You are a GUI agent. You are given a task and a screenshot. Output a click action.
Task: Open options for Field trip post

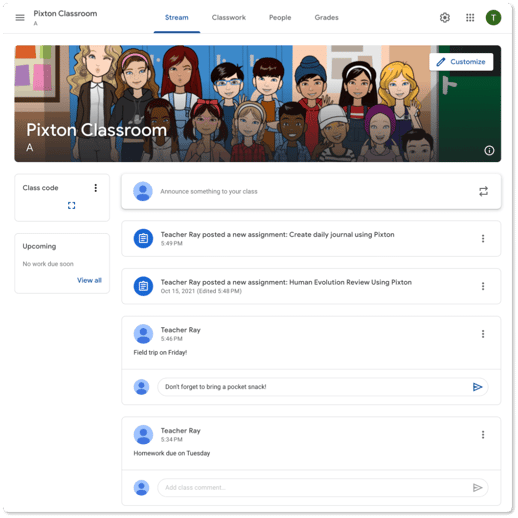click(483, 334)
